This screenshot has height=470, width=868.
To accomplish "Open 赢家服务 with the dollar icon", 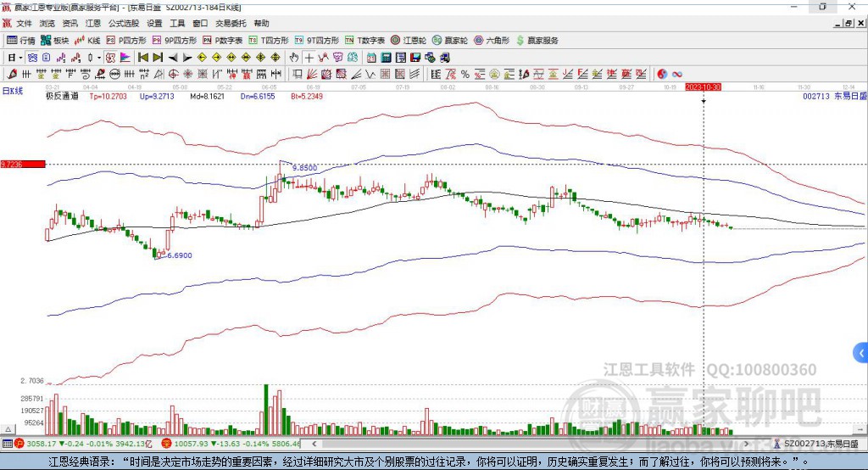I will tap(537, 41).
